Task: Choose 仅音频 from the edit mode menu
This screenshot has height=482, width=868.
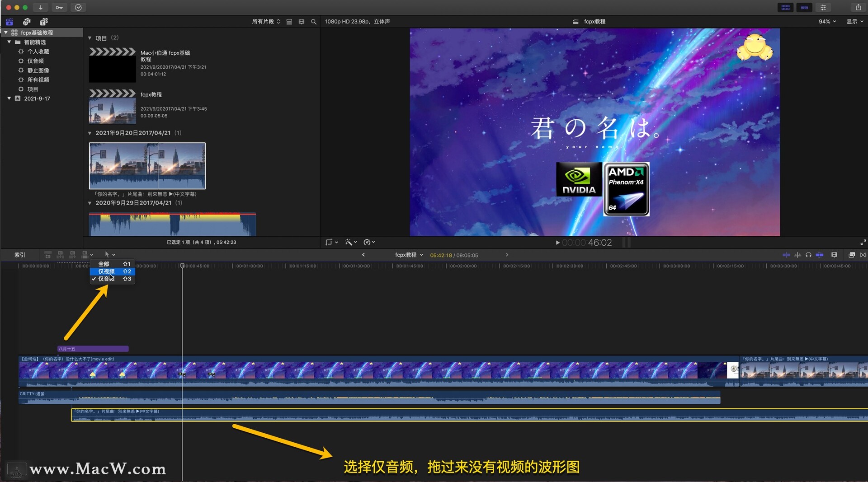Action: (112, 279)
